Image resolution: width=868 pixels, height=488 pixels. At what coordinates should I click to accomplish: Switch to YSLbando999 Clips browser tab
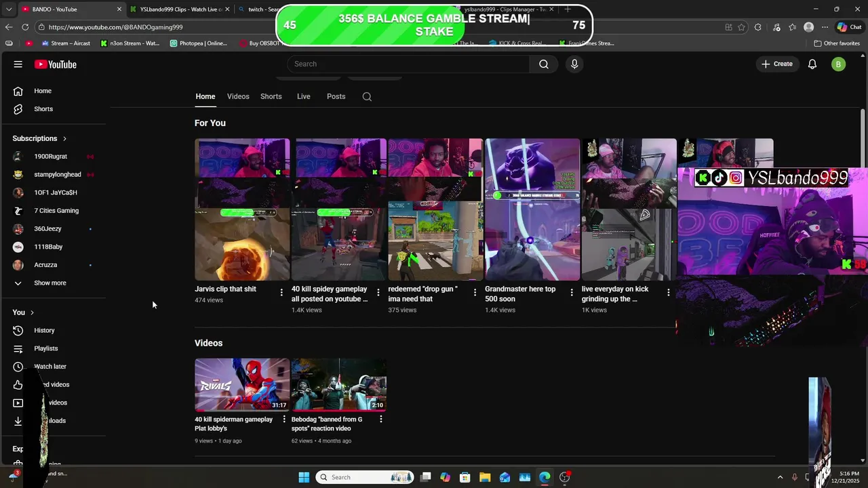181,9
